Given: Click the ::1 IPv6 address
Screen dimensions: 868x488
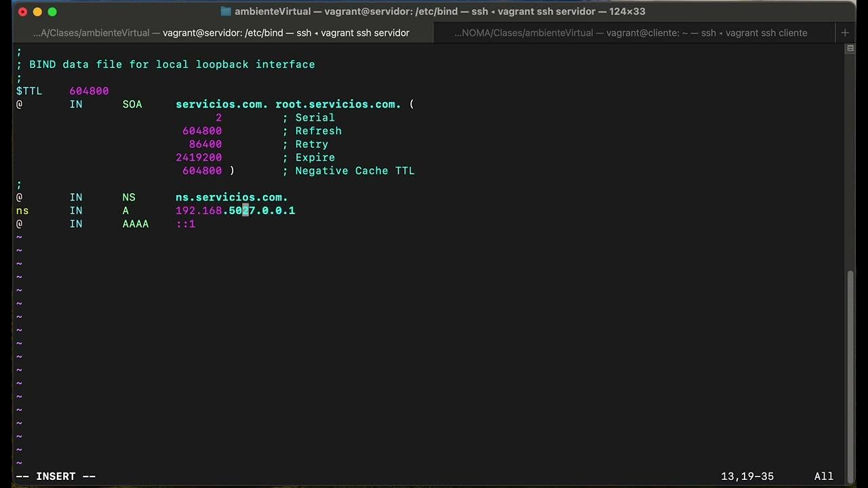Looking at the screenshot, I should (x=185, y=224).
